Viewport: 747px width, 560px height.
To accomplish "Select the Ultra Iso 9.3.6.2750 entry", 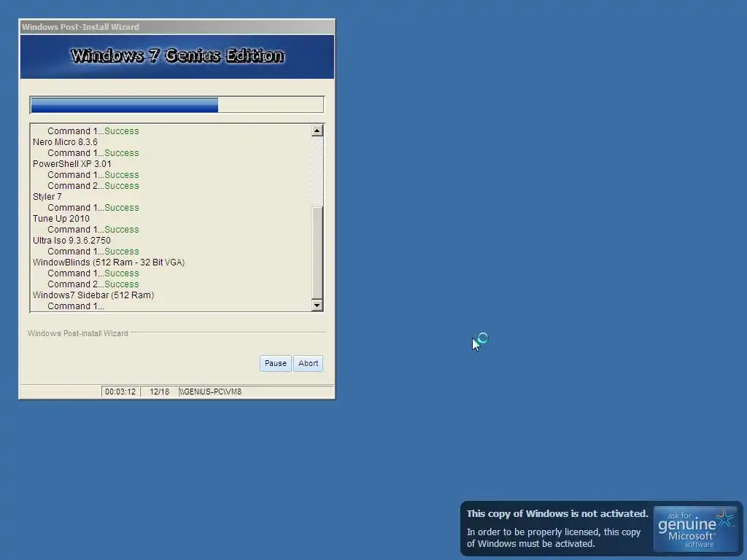I will tap(71, 241).
